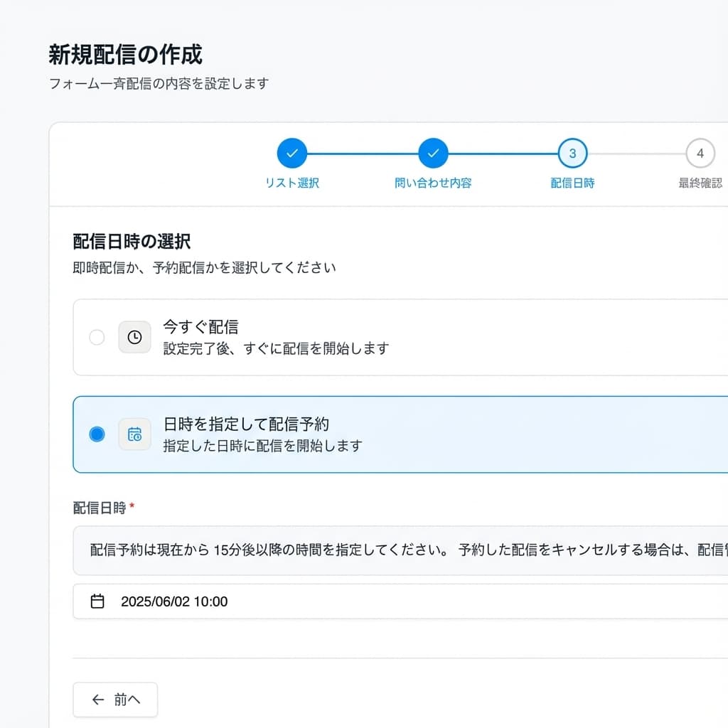Viewport: 728px width, 728px height.
Task: Click the clock icon beside 今すぐ配信
Action: [135, 338]
